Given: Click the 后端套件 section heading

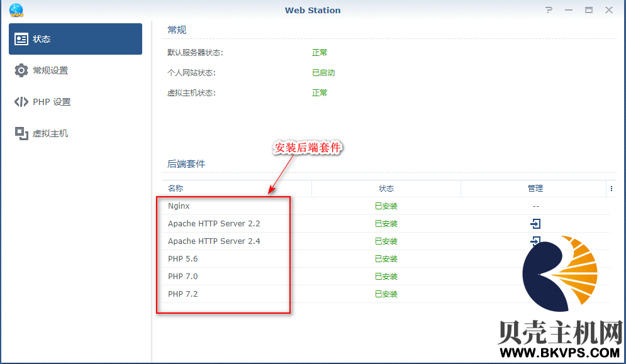Looking at the screenshot, I should [186, 164].
